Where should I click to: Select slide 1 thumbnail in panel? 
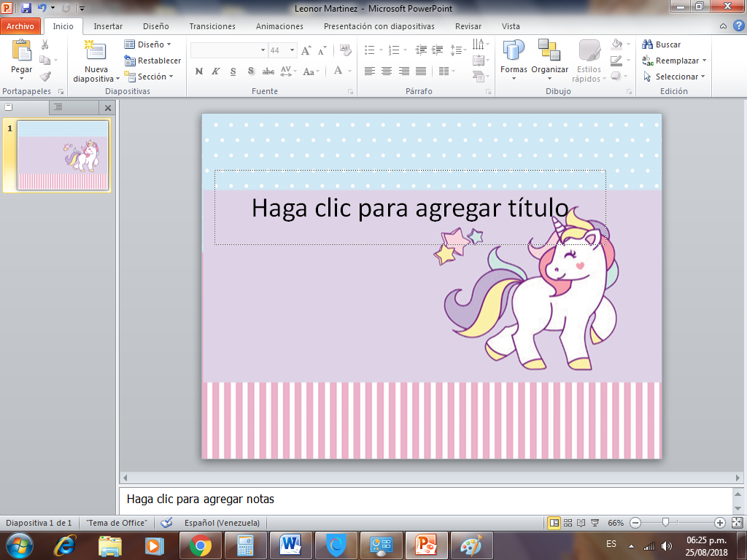pyautogui.click(x=63, y=155)
